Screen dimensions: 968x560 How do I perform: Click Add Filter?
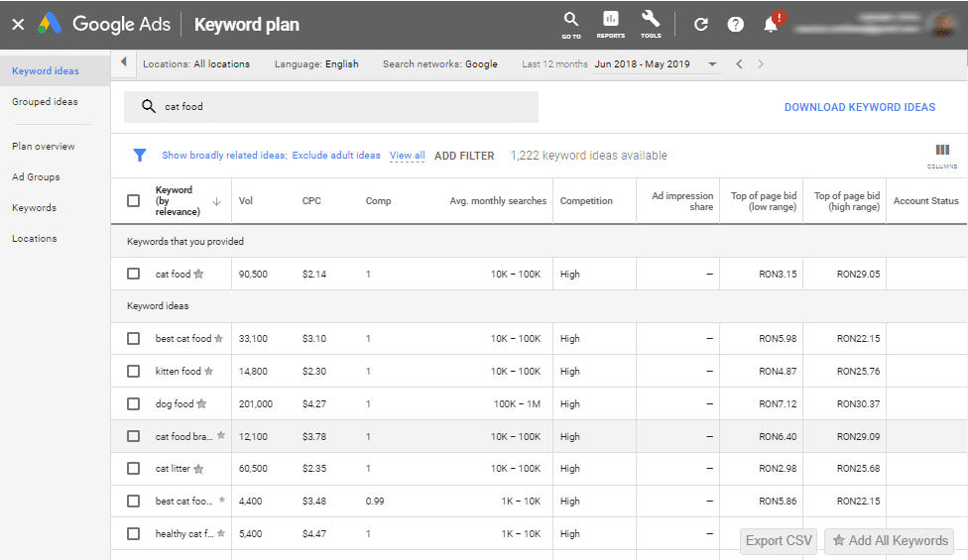(464, 156)
